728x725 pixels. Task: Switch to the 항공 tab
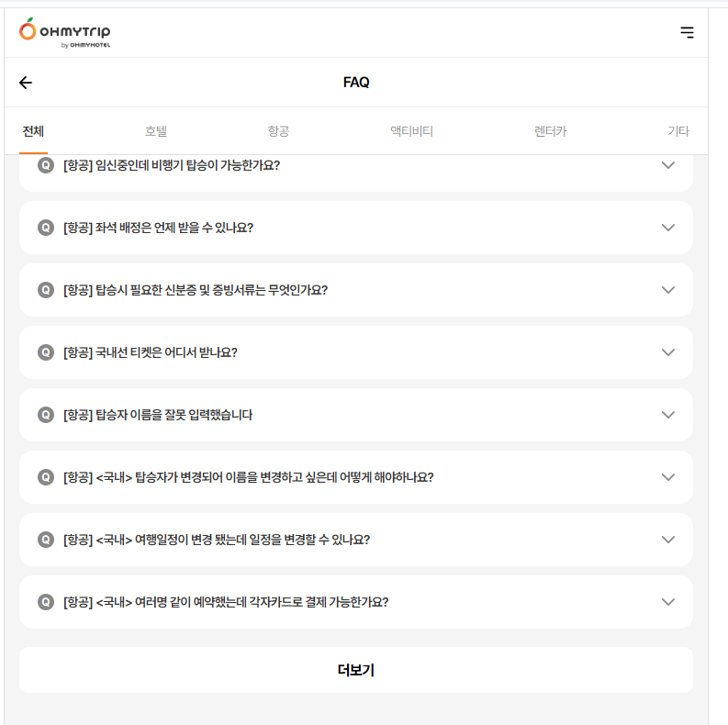click(x=278, y=131)
